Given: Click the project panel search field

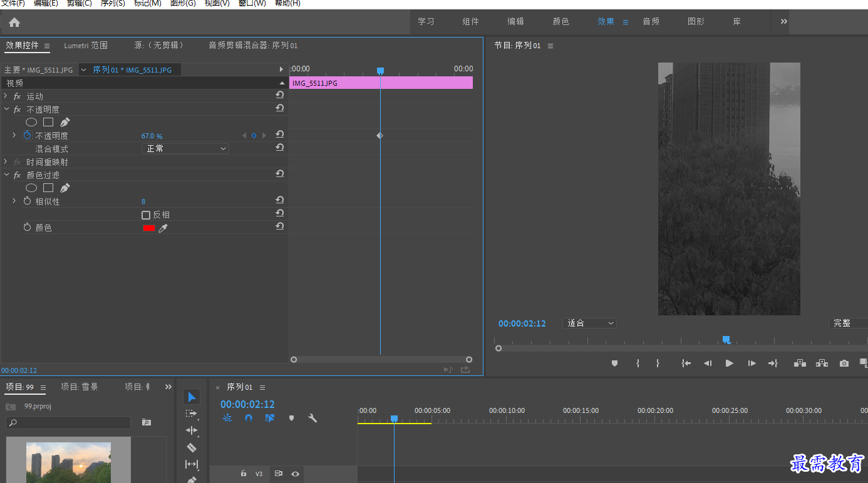Looking at the screenshot, I should (x=68, y=423).
